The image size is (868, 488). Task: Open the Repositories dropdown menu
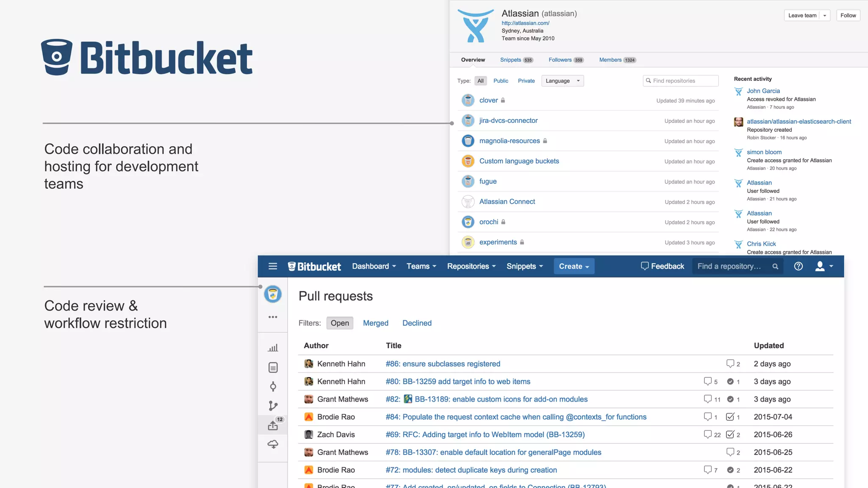tap(471, 266)
